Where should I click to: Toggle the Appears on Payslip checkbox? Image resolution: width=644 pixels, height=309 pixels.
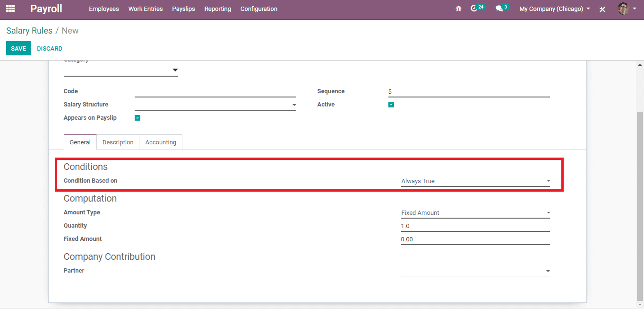pyautogui.click(x=137, y=118)
